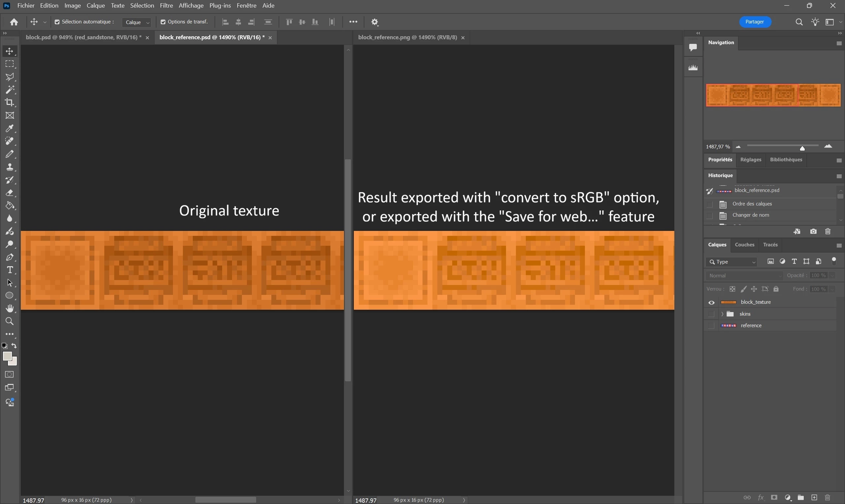The image size is (845, 504).
Task: Select the Eyedropper tool
Action: (10, 128)
